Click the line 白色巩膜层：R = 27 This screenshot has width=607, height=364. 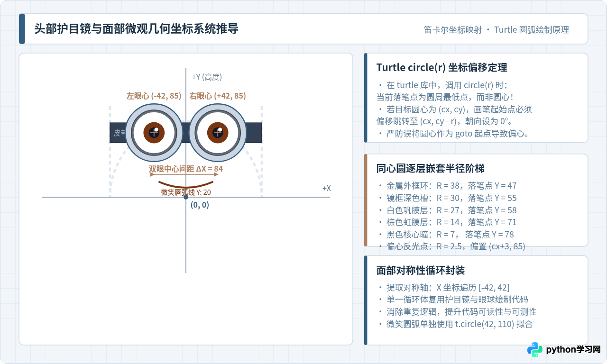click(447, 210)
